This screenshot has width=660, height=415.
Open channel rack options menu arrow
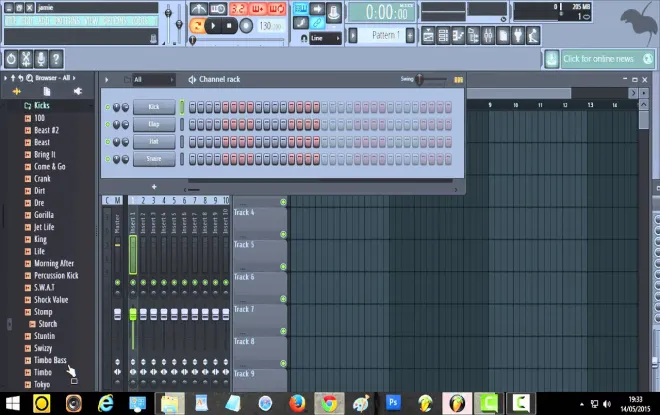pyautogui.click(x=106, y=80)
